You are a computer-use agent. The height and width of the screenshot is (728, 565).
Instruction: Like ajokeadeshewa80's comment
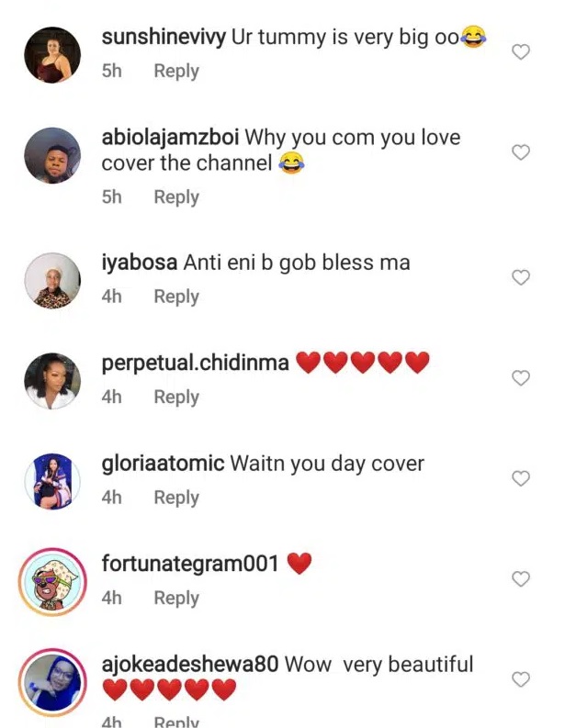point(521,679)
